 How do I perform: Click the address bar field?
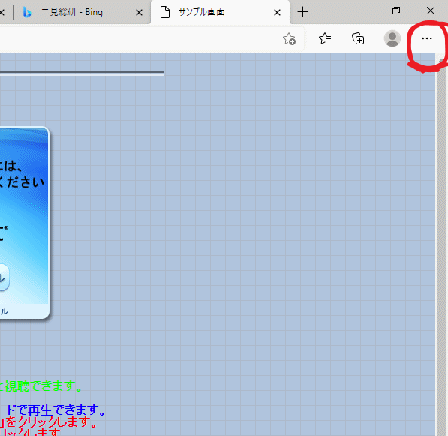click(x=152, y=39)
